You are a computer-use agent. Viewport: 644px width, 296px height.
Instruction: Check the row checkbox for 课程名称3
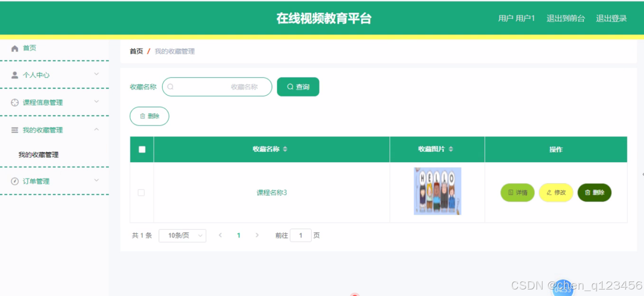[x=141, y=192]
